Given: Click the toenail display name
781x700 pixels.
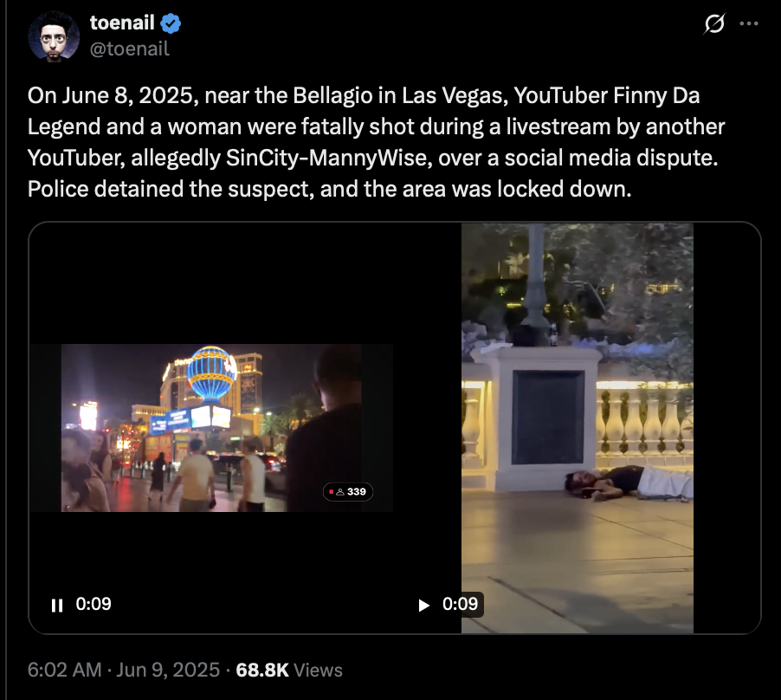Looking at the screenshot, I should pos(122,23).
